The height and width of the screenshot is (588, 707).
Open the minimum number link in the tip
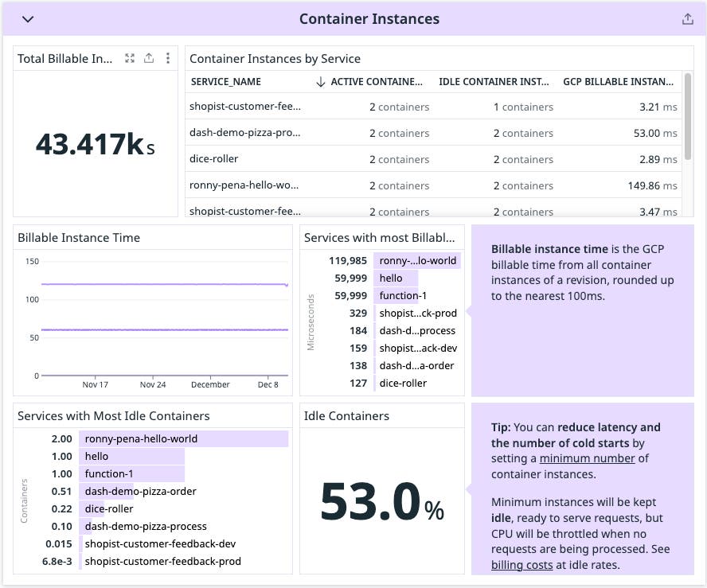click(x=587, y=458)
